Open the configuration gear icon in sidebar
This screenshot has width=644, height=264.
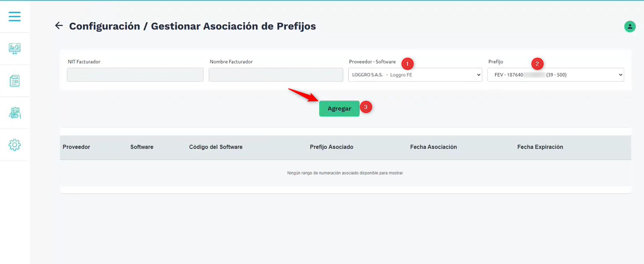tap(15, 145)
